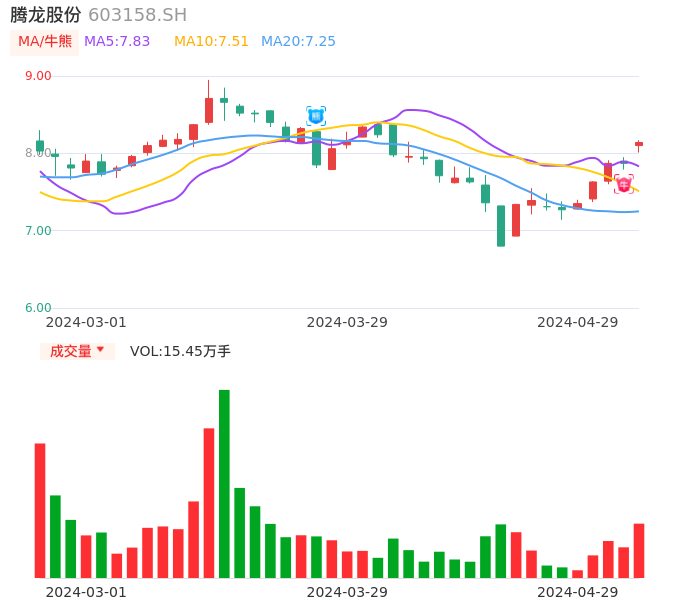Click 2024-03-29 date label under price chart
Viewport: 686px width, 606px height.
pos(347,322)
